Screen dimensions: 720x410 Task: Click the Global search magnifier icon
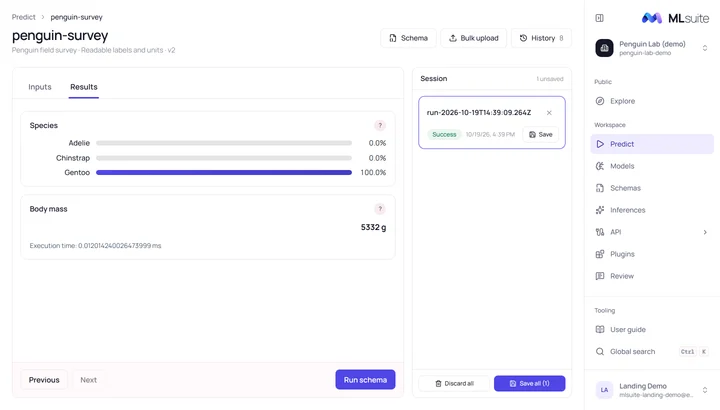[x=600, y=351]
